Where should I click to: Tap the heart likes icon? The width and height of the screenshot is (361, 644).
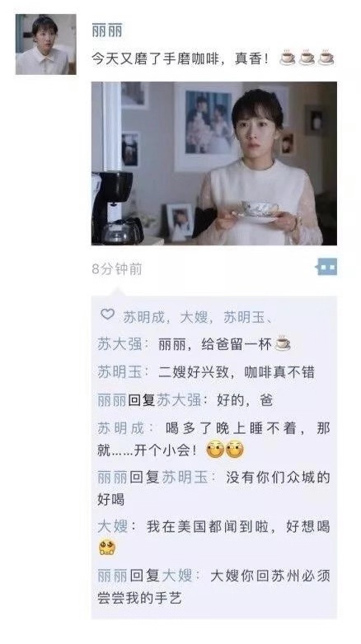coord(107,315)
